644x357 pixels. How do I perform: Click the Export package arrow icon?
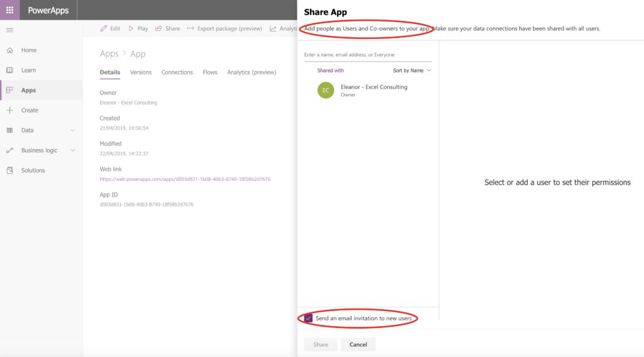click(x=191, y=28)
